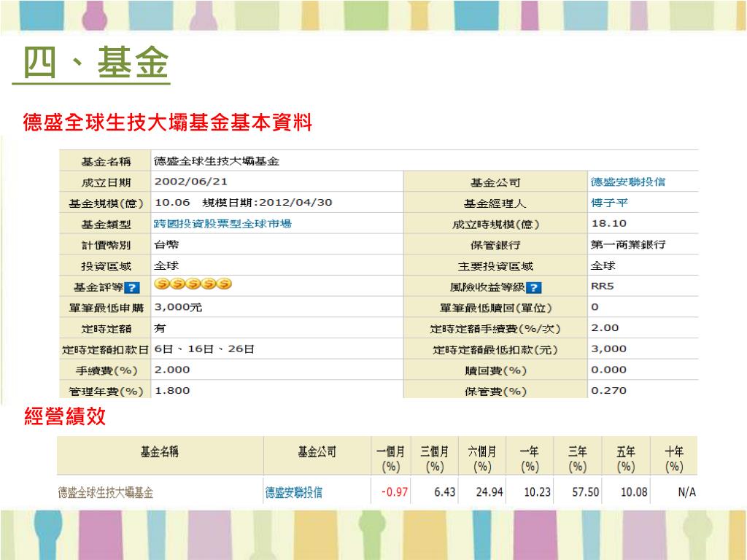The image size is (747, 560).
Task: Click the fund name 德盛全球生技大壩基金 in the performance row
Action: [x=106, y=492]
